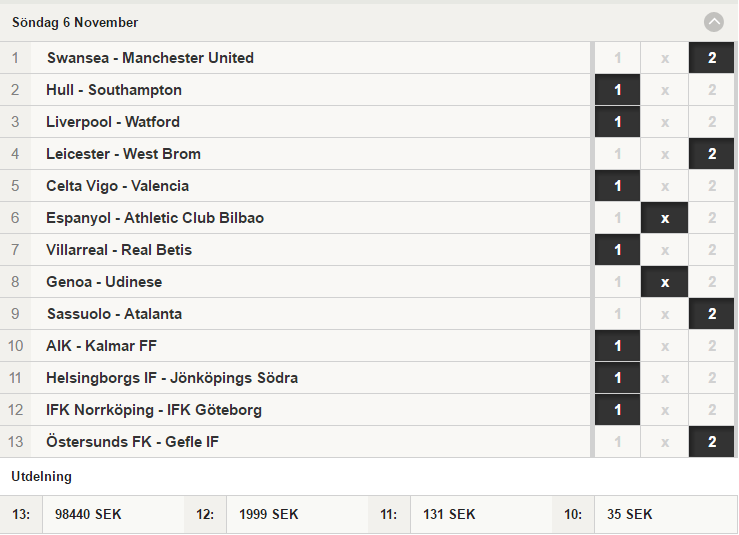Screen dimensions: 739x535
Task: Select 1 for Genoa - Udinese
Action: click(617, 282)
